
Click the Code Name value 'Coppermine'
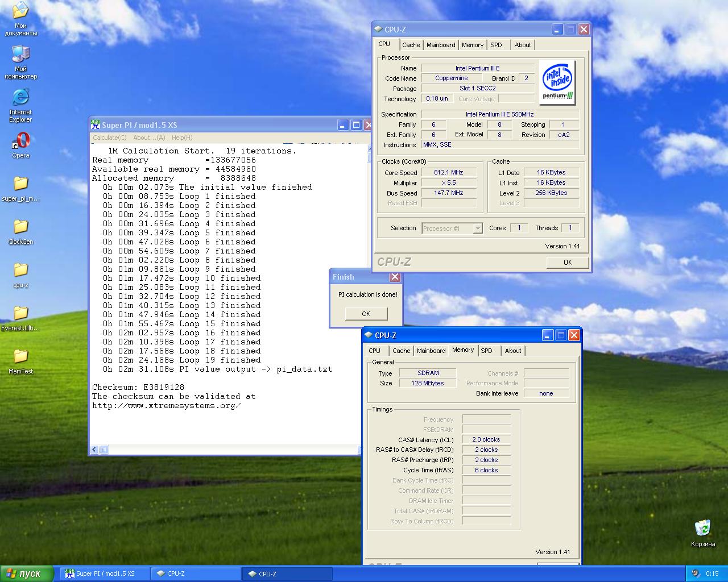[x=452, y=78]
